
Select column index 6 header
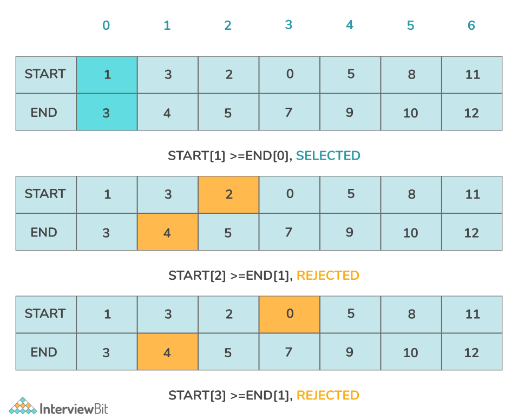tap(471, 25)
